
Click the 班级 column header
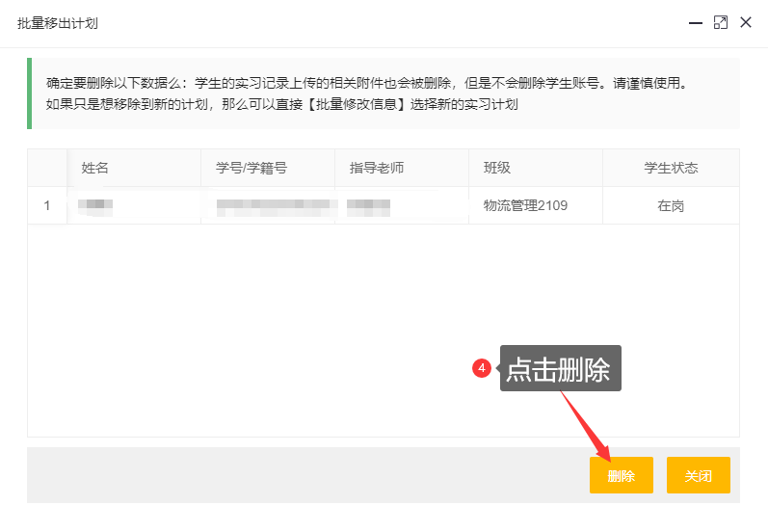(x=497, y=168)
